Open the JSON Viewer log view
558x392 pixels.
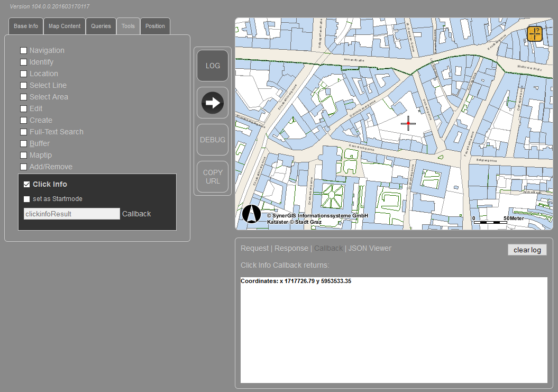pyautogui.click(x=370, y=248)
